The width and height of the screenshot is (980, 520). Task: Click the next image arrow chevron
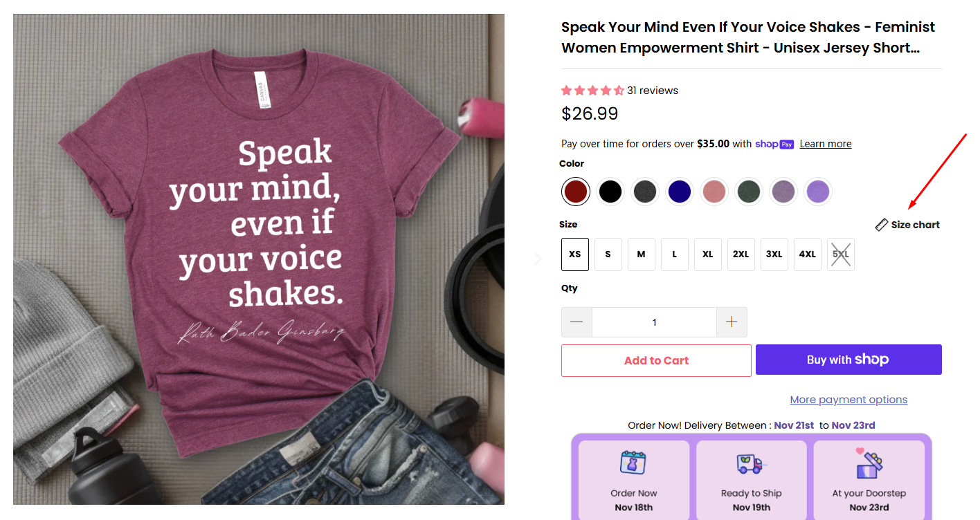tap(538, 259)
